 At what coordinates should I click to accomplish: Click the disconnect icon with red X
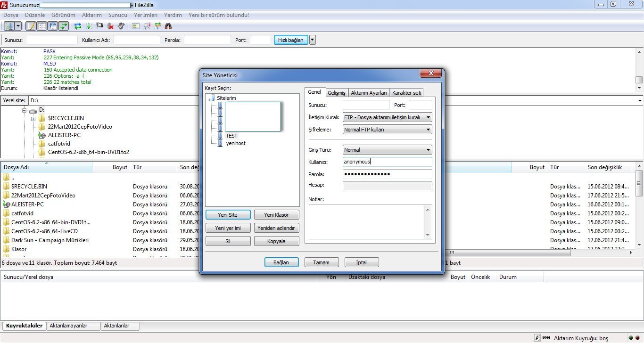coord(110,26)
